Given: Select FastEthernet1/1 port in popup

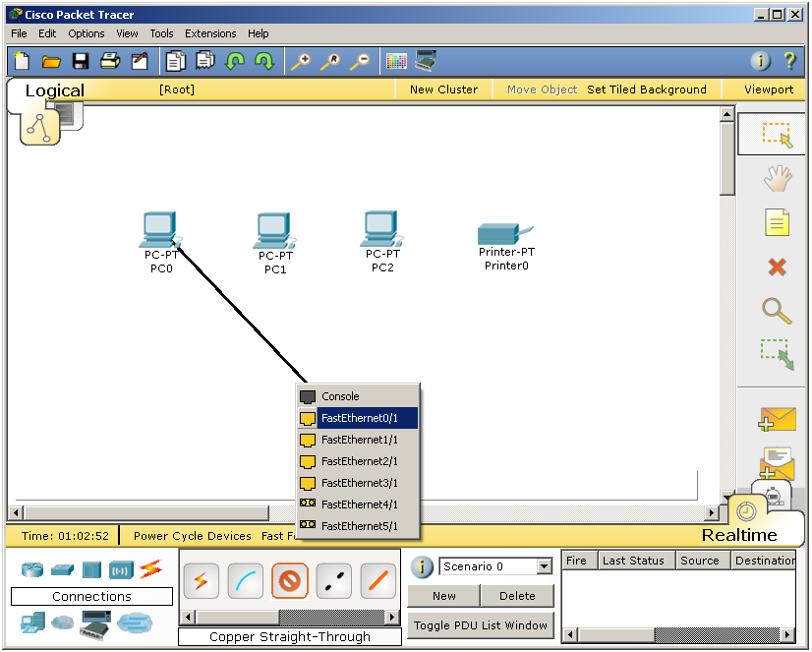Looking at the screenshot, I should coord(358,440).
